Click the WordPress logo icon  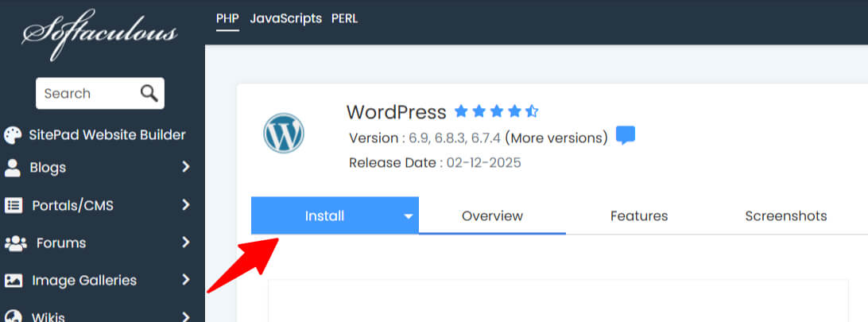point(284,134)
